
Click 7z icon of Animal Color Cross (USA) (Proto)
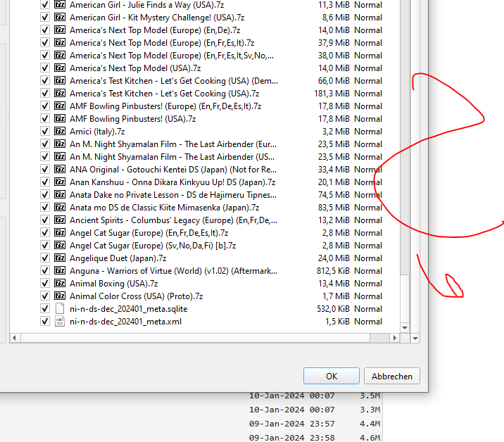(60, 296)
